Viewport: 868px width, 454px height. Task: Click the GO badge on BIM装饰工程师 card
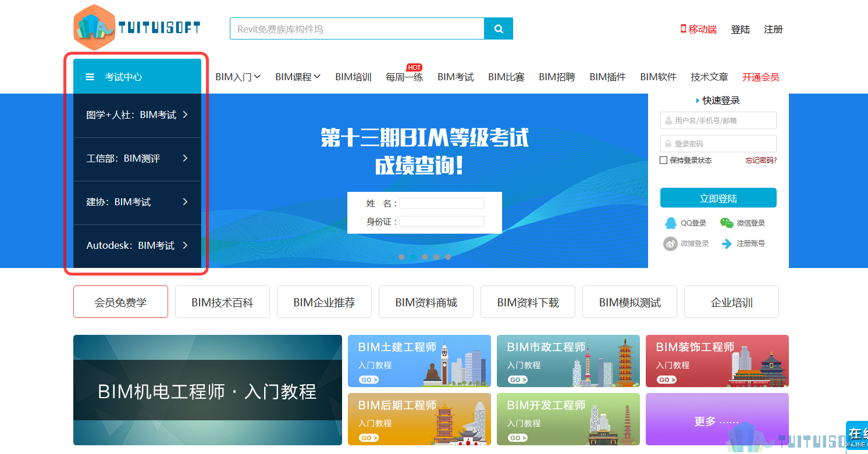click(x=667, y=380)
